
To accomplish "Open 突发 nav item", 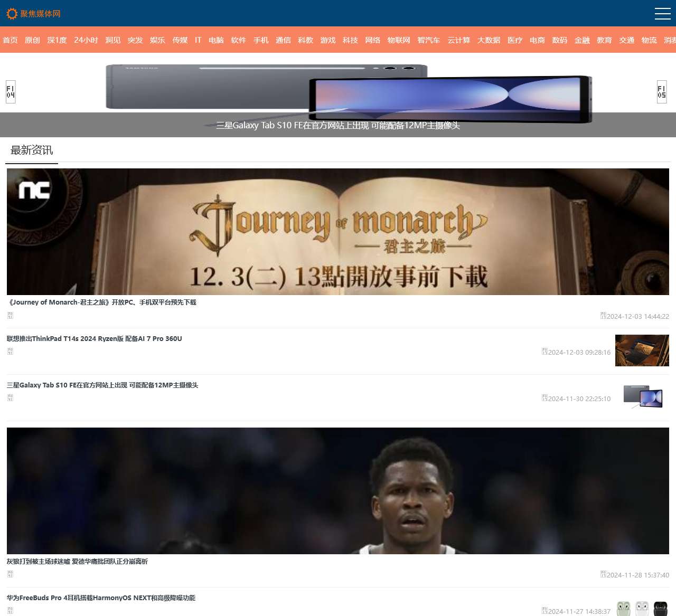I will click(135, 40).
